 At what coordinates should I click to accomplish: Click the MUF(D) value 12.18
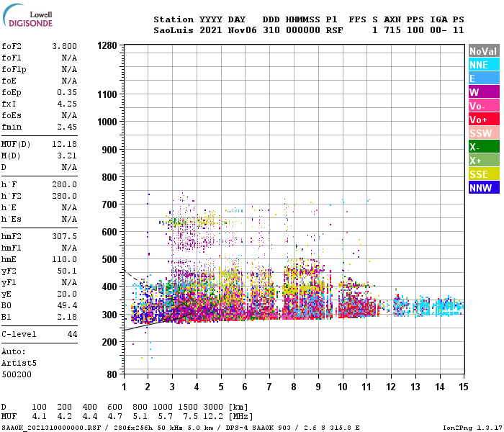pos(64,144)
